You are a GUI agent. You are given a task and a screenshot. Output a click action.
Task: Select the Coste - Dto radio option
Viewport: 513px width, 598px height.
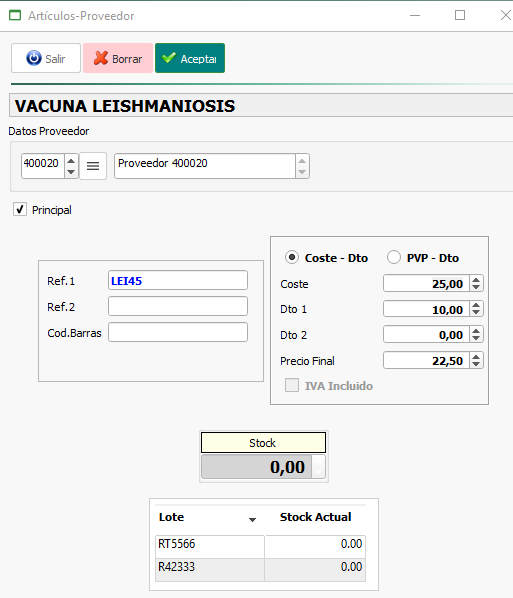(292, 257)
